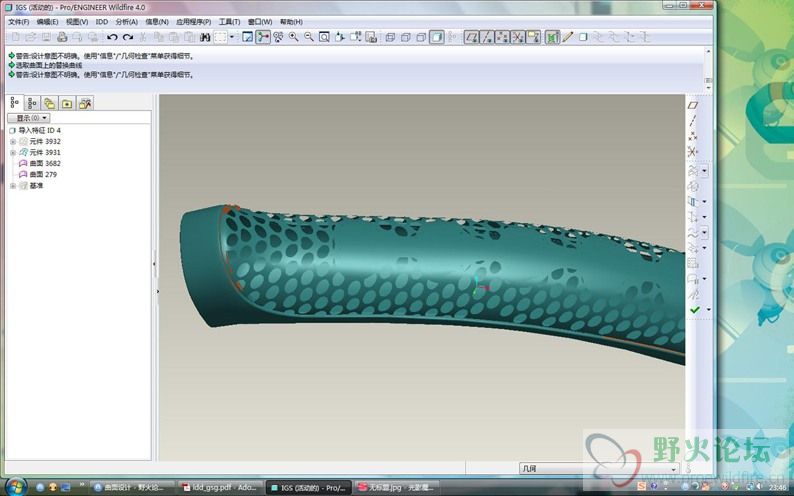Switch to the folder browser tab
The width and height of the screenshot is (794, 496).
(49, 103)
